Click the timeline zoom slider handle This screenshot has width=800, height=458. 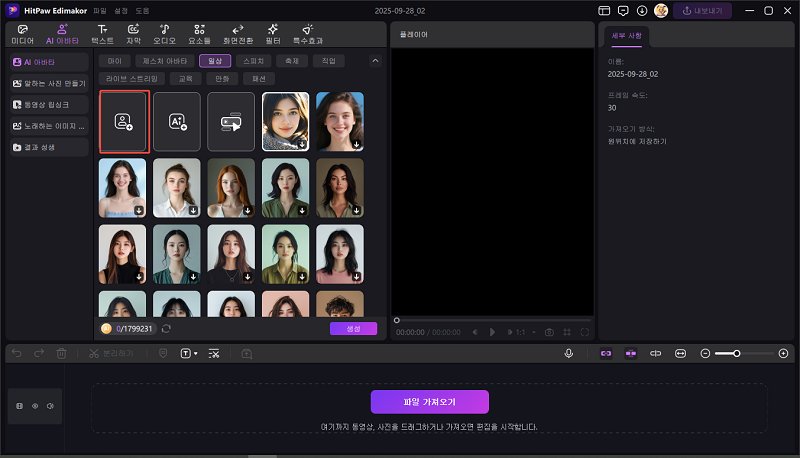coord(736,353)
